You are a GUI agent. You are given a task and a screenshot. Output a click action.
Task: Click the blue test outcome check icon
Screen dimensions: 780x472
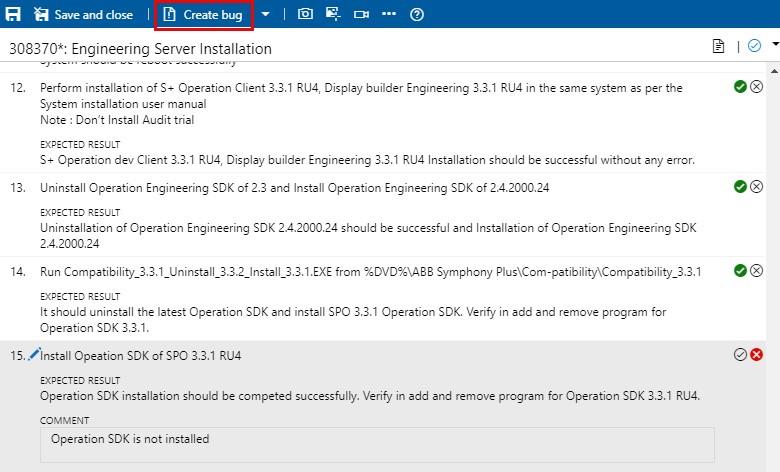tap(755, 46)
